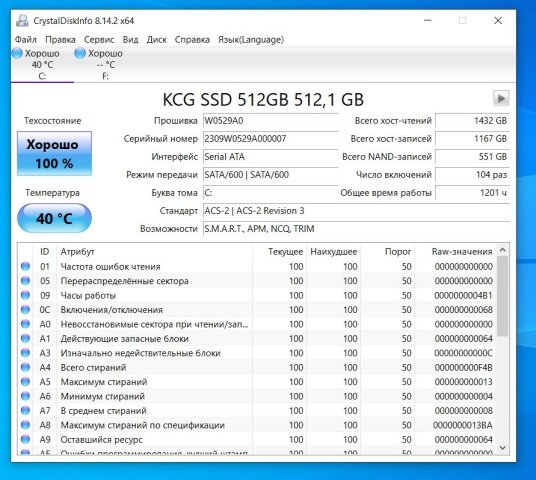Click the serial number field 2309W0529A000007

pyautogui.click(x=270, y=139)
